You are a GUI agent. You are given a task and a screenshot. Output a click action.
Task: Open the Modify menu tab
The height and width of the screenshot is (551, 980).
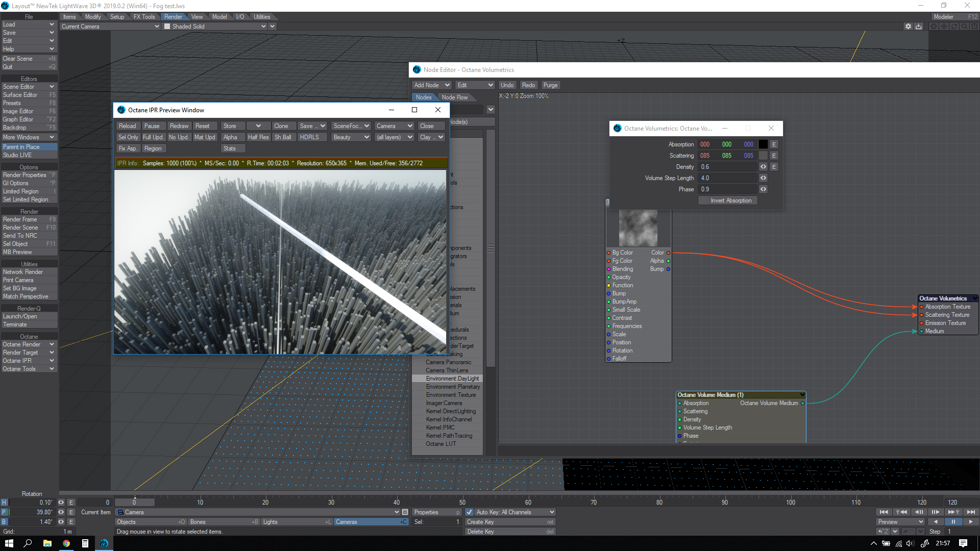[93, 17]
